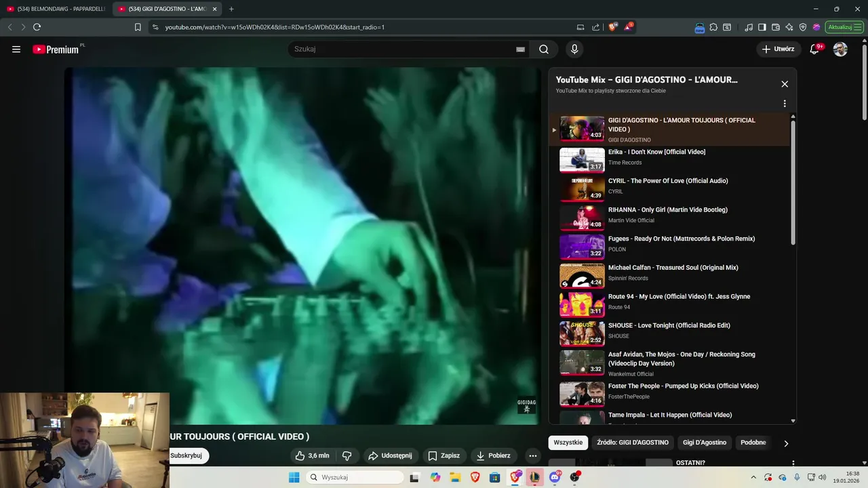
Task: Reload the page
Action: (37, 27)
